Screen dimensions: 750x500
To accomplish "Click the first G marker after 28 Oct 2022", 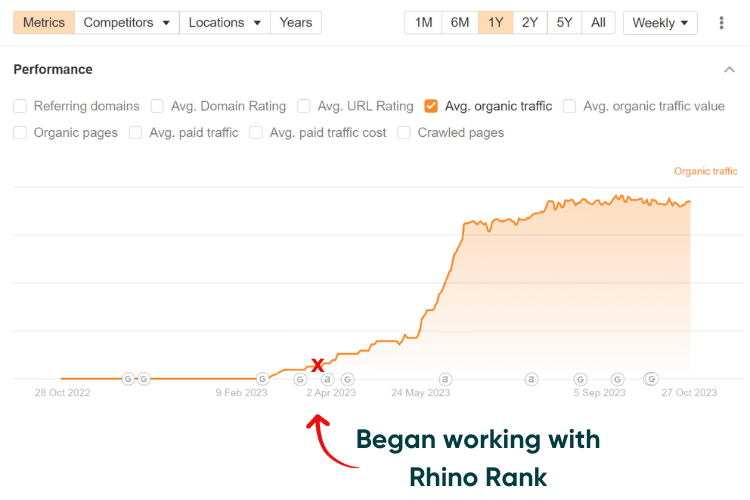I will click(x=128, y=379).
